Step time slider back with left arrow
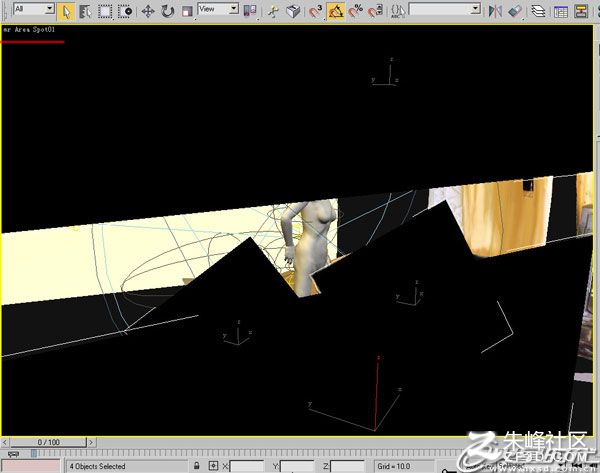This screenshot has width=600, height=473. click(x=5, y=442)
